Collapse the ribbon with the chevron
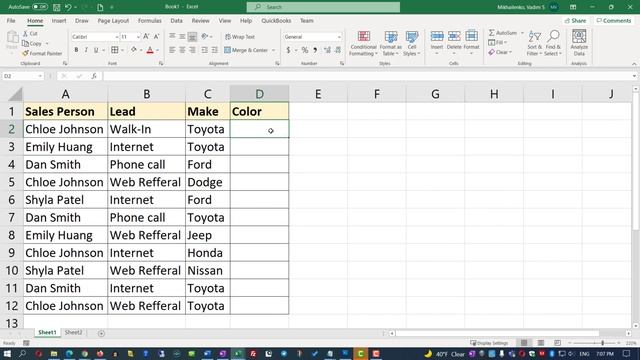 (x=634, y=64)
